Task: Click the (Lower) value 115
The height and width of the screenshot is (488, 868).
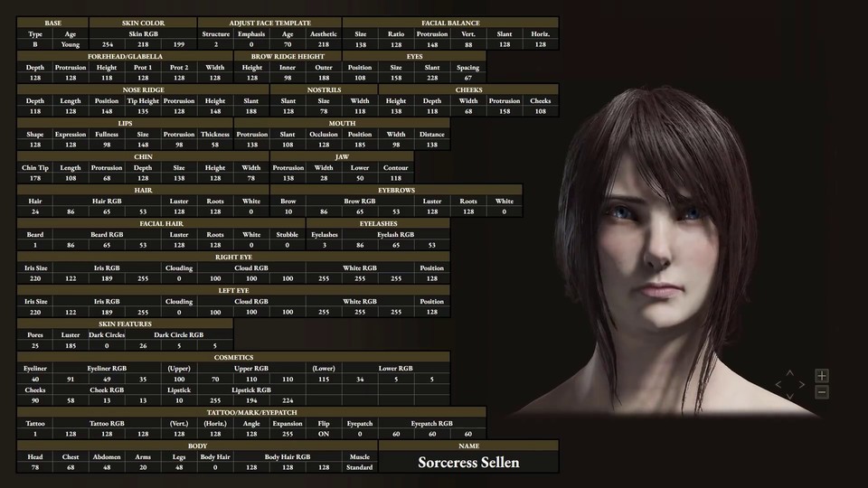Action: tap(324, 379)
